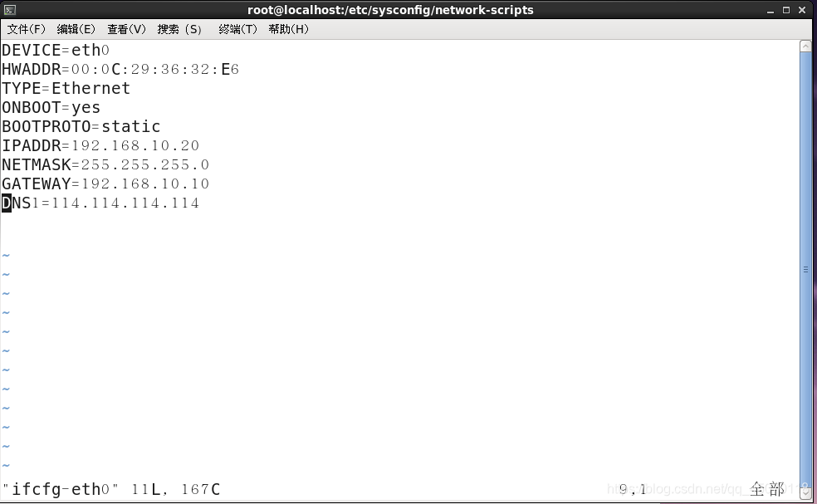Image resolution: width=817 pixels, height=504 pixels.
Task: Click the IPADDR=192.168.10.20 line
Action: 100,145
